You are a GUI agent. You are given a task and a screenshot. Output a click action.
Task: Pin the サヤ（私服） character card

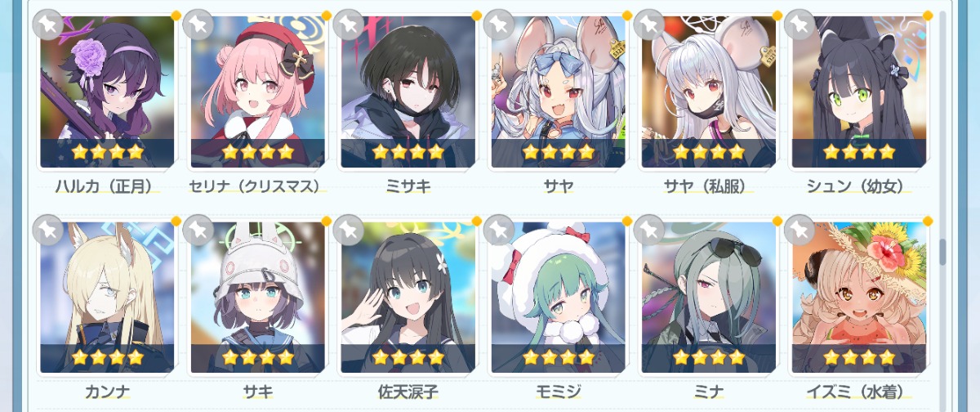click(649, 25)
